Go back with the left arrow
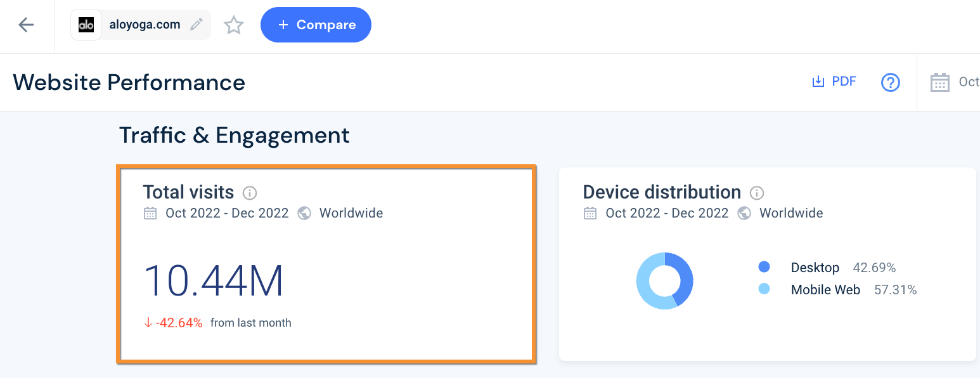 [x=26, y=25]
